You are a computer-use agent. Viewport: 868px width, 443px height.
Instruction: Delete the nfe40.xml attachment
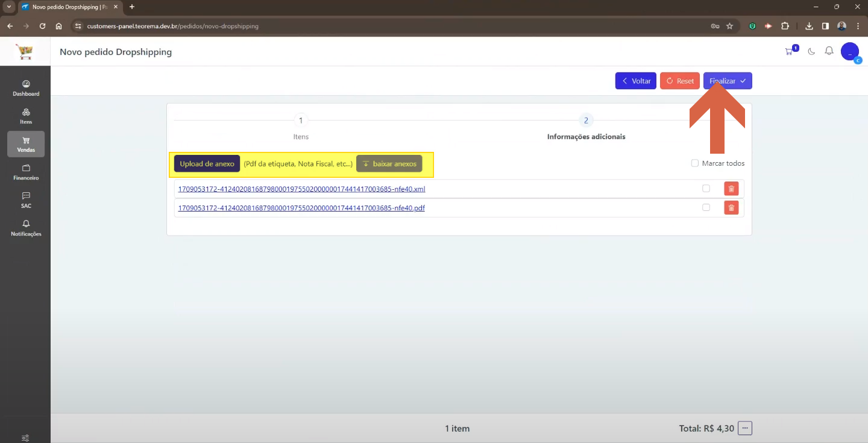(731, 189)
